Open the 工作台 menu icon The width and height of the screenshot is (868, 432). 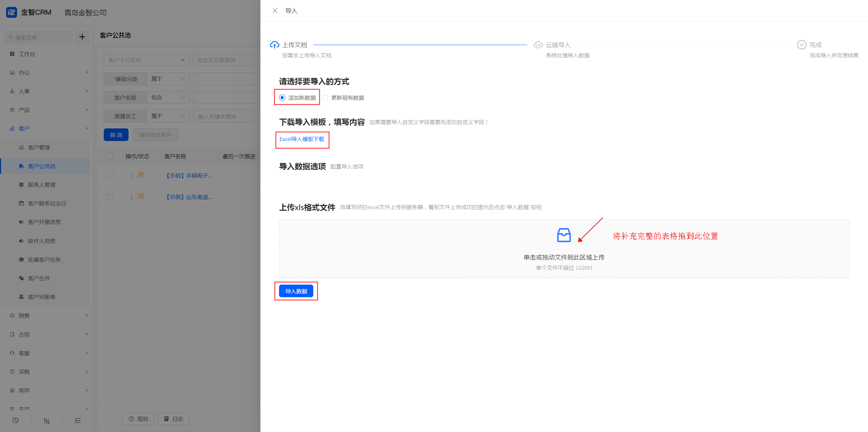(12, 54)
